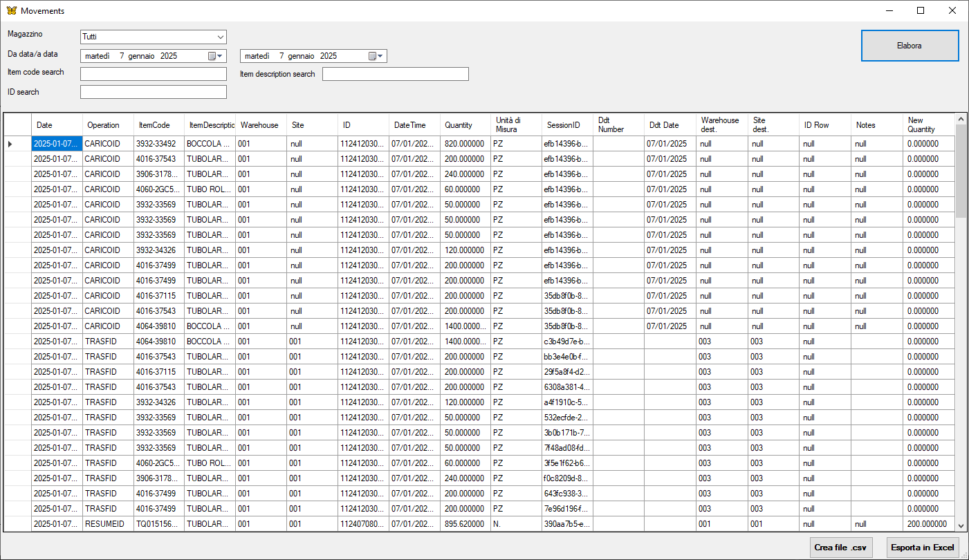Open the calendar dropdown of the end date picker
The width and height of the screenshot is (969, 560).
click(376, 56)
